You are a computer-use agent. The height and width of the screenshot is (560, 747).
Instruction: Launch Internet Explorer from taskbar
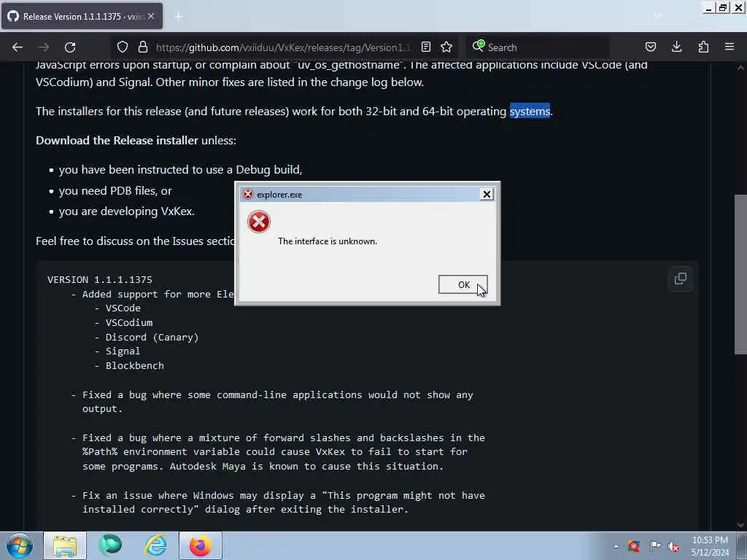coord(156,545)
